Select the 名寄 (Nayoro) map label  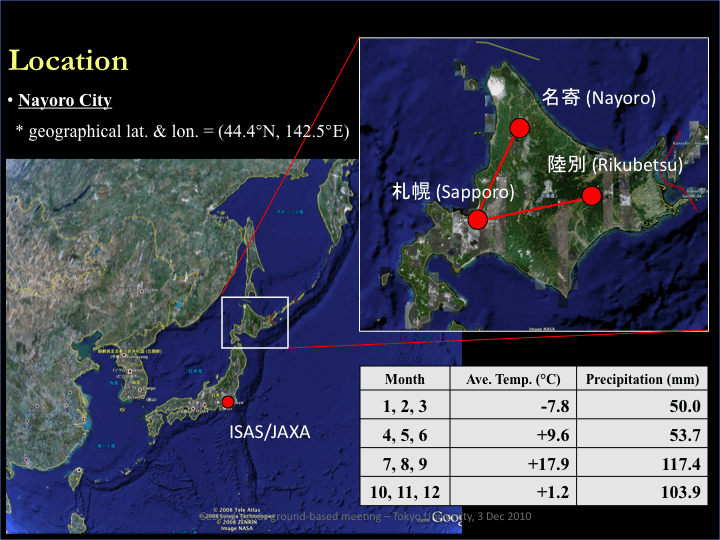pyautogui.click(x=598, y=98)
